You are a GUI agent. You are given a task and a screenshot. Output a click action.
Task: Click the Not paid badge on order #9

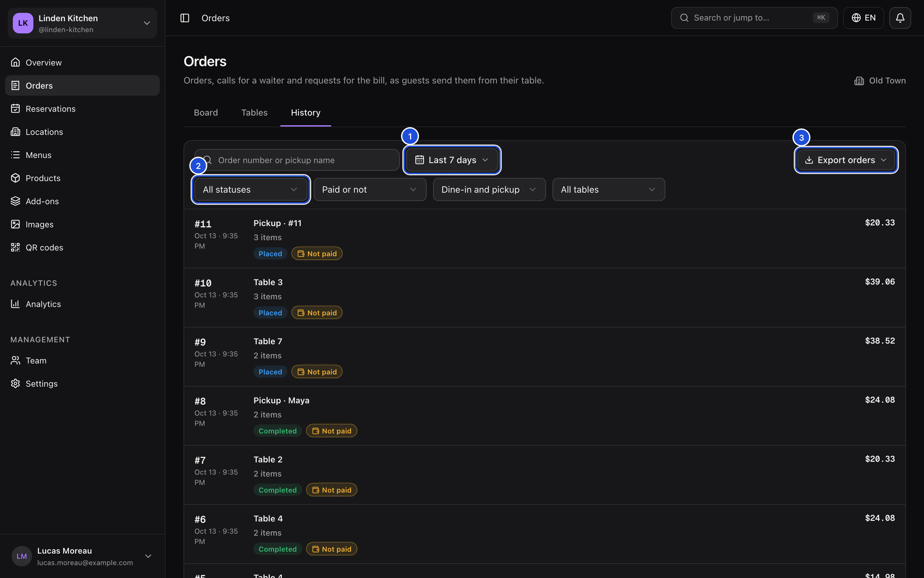click(317, 372)
